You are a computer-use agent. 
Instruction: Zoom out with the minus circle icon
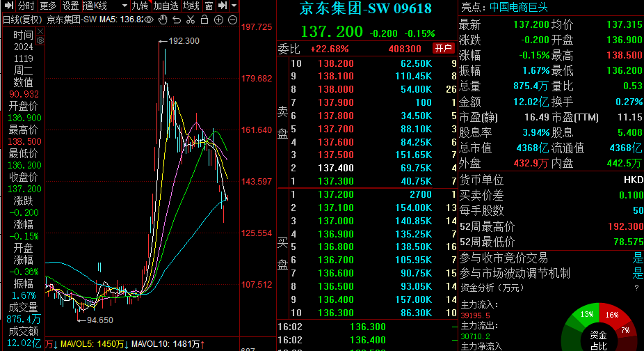click(x=232, y=19)
